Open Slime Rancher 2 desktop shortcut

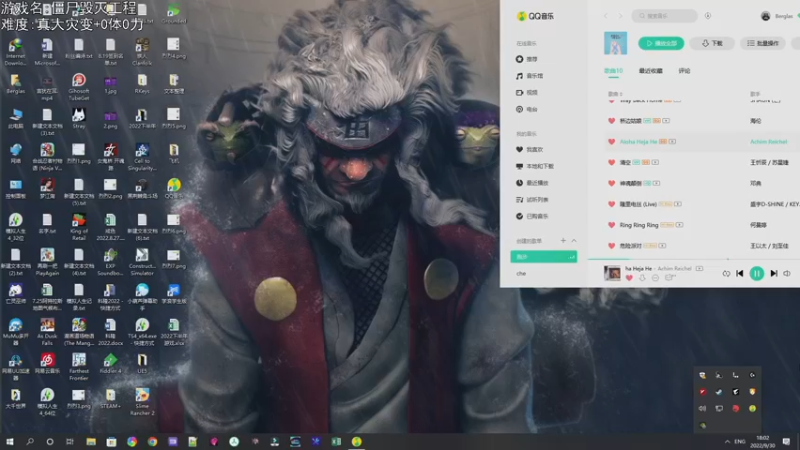[142, 402]
